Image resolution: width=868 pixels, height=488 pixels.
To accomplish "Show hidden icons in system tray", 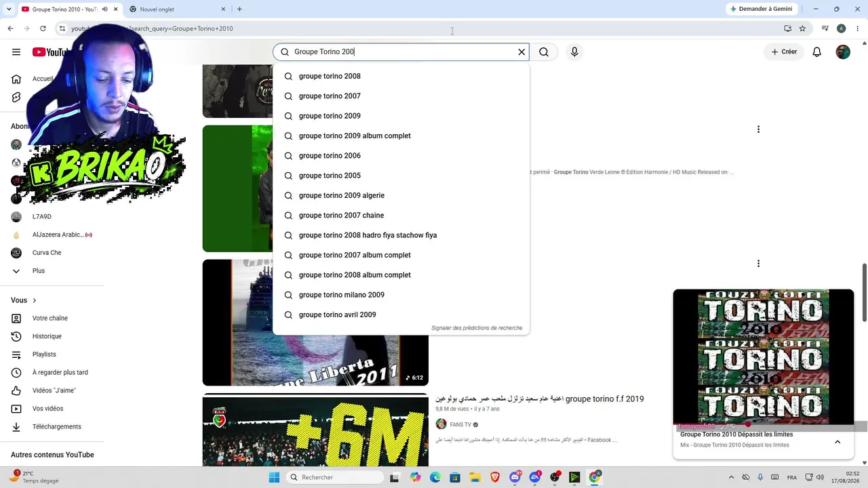I will 731,477.
